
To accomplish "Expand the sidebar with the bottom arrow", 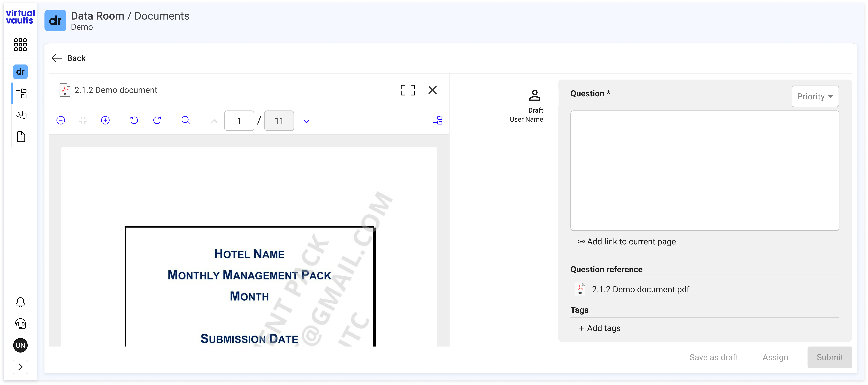I will (20, 367).
